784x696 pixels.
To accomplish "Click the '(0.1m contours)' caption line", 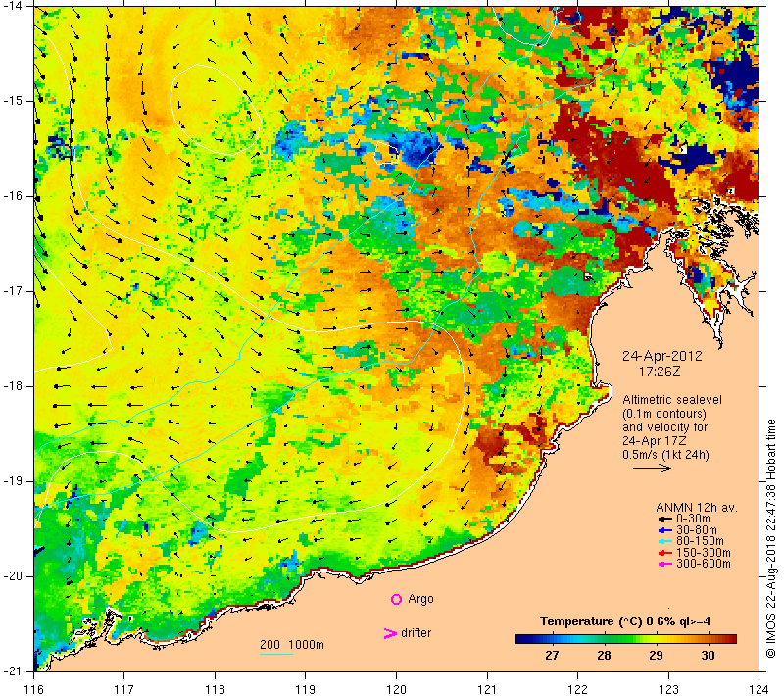I will 664,414.
